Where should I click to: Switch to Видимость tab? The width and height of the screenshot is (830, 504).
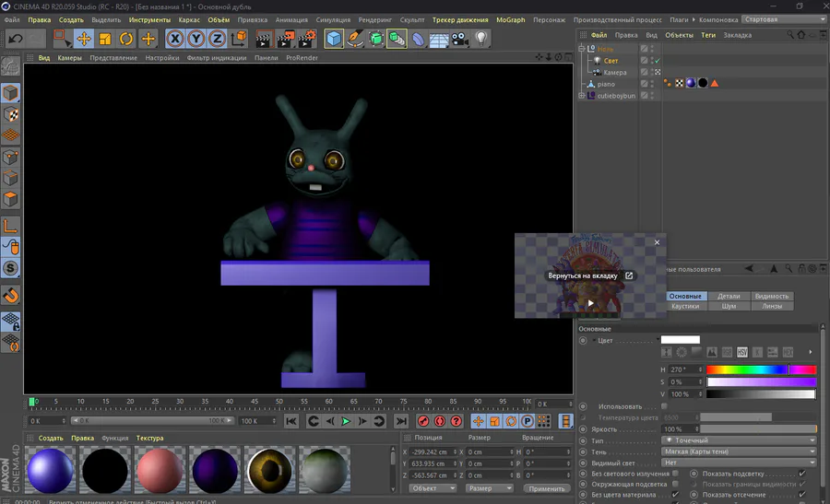772,296
